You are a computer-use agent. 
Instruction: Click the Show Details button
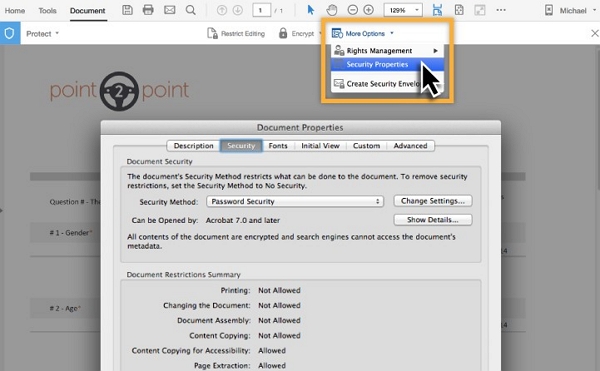(x=433, y=220)
